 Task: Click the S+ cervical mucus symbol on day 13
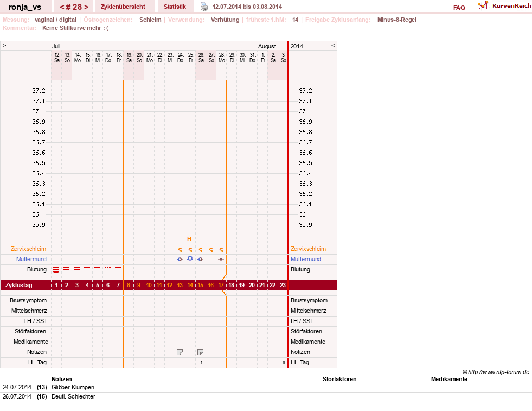click(180, 249)
